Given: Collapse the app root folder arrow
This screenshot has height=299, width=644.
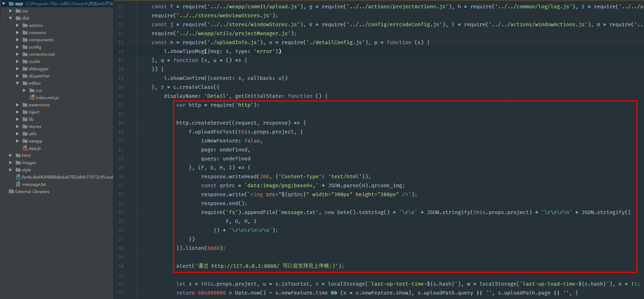Looking at the screenshot, I should 3,4.
